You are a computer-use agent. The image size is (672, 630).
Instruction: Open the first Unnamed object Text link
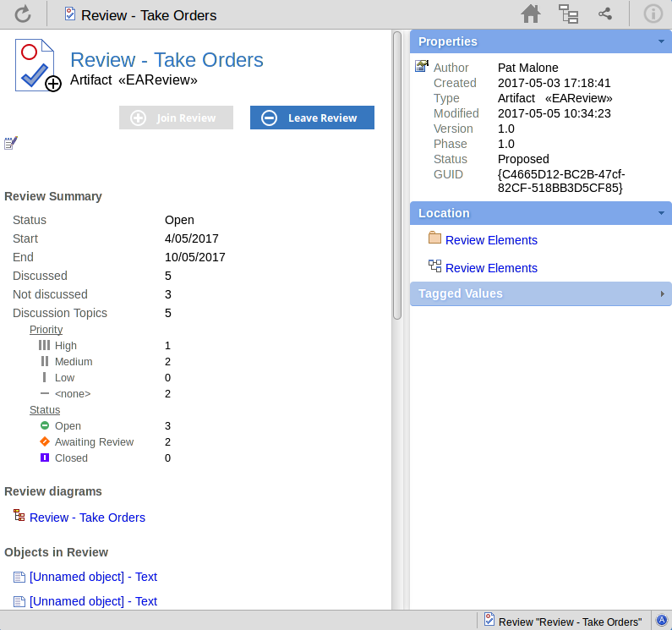tap(93, 577)
